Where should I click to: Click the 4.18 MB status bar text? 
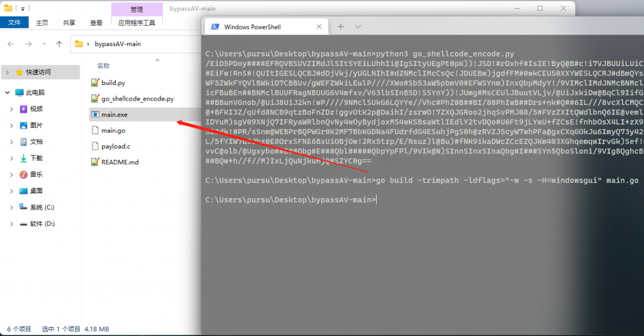(96, 329)
